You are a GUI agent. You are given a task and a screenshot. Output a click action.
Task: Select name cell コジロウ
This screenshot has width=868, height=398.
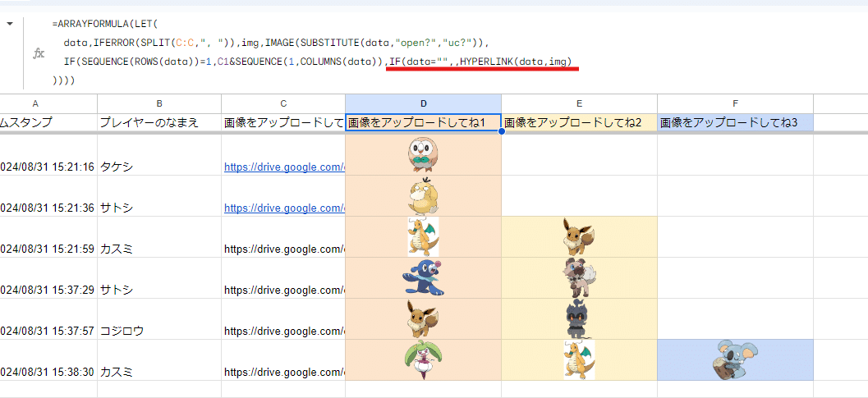[159, 319]
